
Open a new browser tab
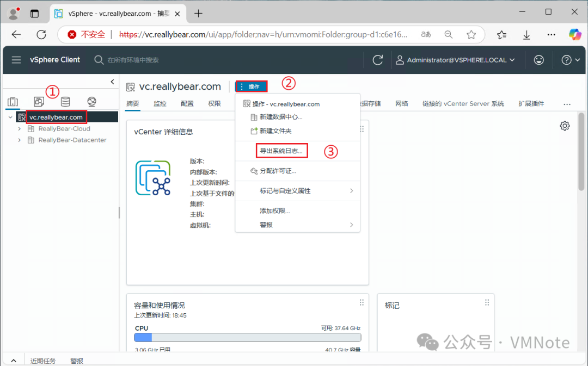pyautogui.click(x=198, y=14)
